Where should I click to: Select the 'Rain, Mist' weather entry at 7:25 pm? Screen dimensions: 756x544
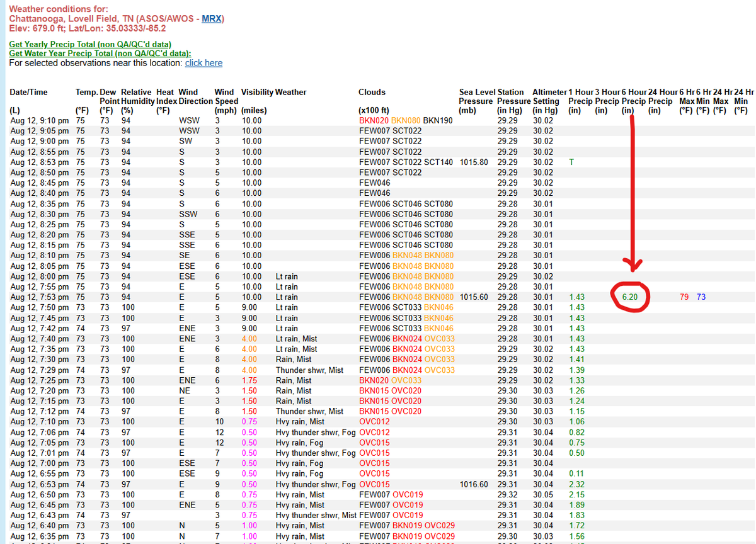coord(294,380)
